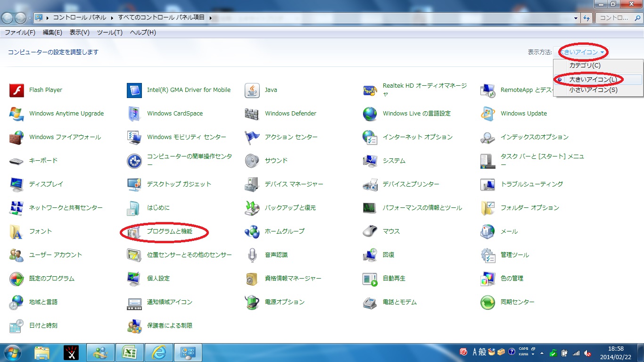Open the Windows ファイアウォール icon
The width and height of the screenshot is (644, 362).
pyautogui.click(x=17, y=137)
